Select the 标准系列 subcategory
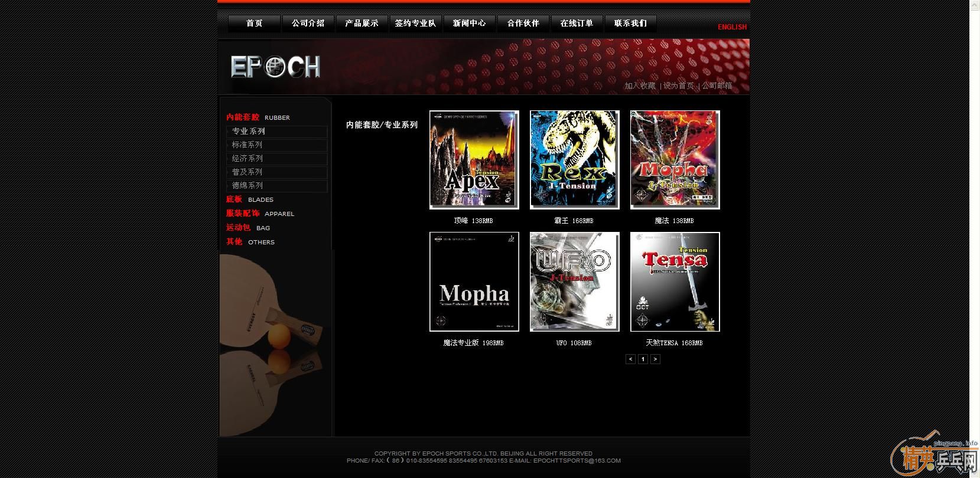This screenshot has width=980, height=478. [x=276, y=145]
